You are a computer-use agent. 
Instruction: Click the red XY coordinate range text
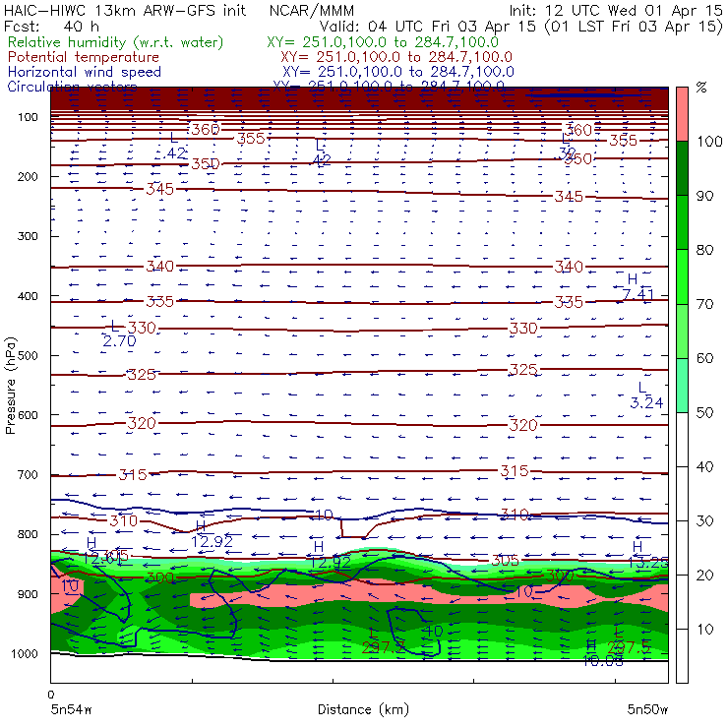click(x=396, y=57)
